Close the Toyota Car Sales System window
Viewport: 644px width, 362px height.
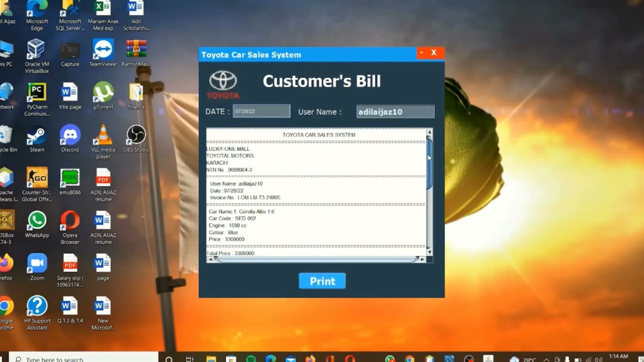click(434, 53)
